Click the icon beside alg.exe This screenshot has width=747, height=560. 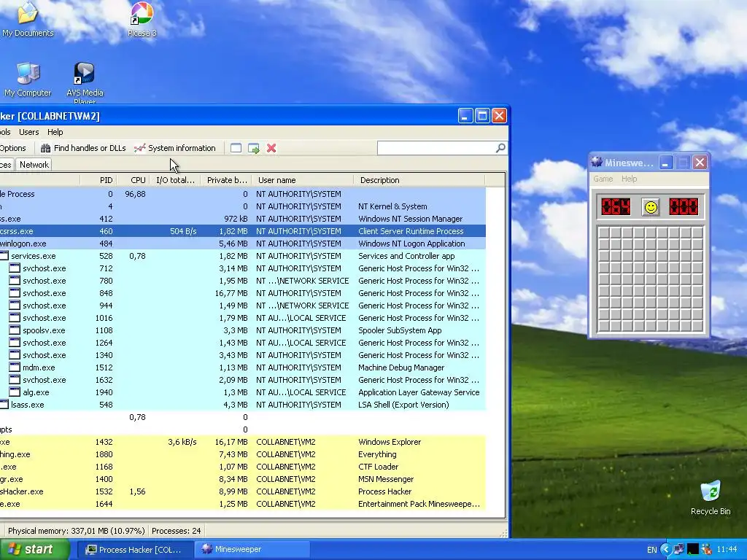[15, 392]
